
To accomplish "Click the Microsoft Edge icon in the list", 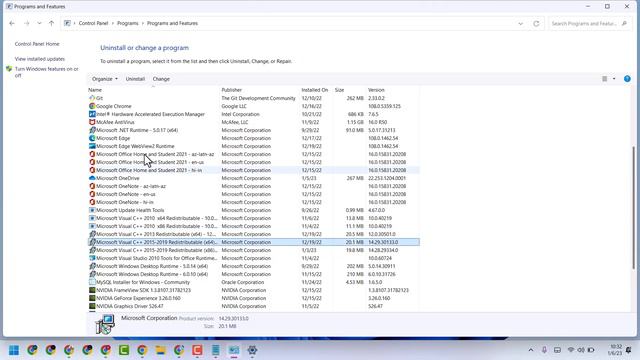I will tap(92, 138).
